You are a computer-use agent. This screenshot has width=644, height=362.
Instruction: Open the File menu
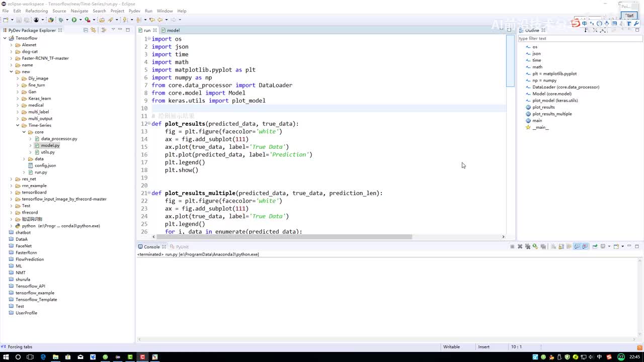pos(6,11)
